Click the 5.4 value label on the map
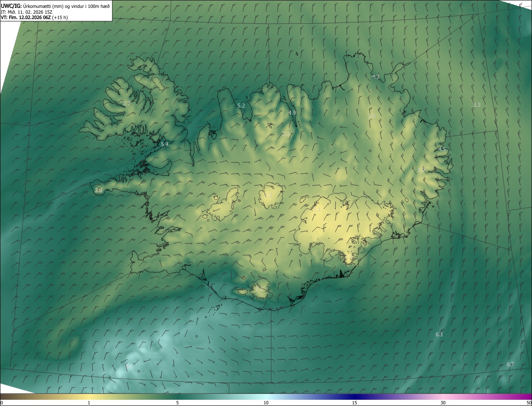Image resolution: width=532 pixels, height=406 pixels. coord(165,144)
